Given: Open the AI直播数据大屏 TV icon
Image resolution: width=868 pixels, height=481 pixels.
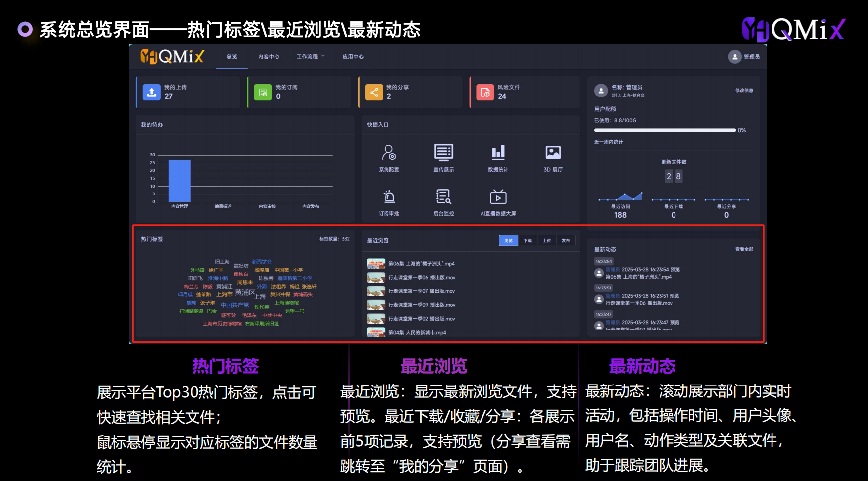Looking at the screenshot, I should tap(498, 196).
